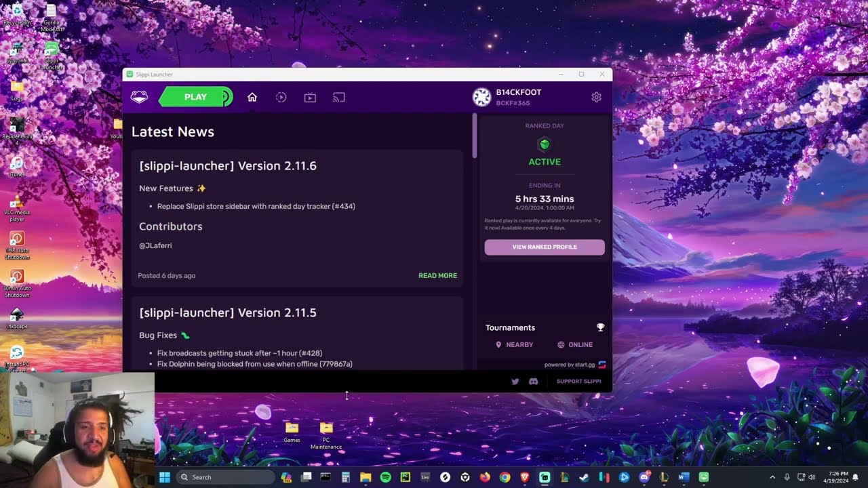Viewport: 868px width, 488px height.
Task: Open Brave browser from the taskbar
Action: pos(524,477)
